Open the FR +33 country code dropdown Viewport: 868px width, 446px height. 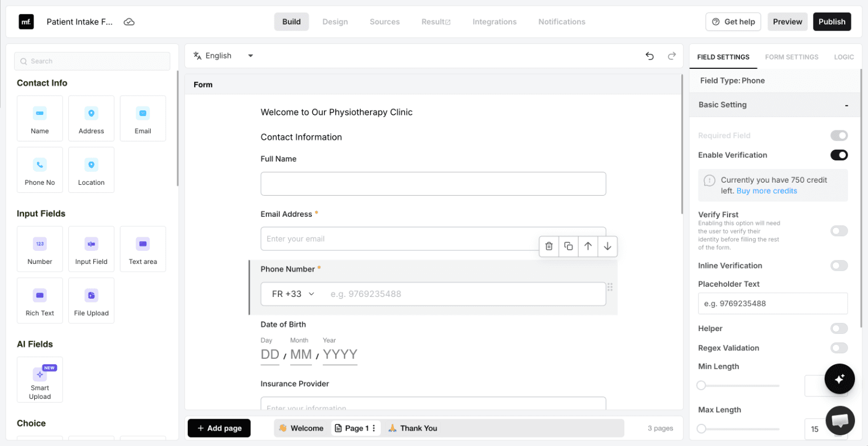pyautogui.click(x=293, y=294)
